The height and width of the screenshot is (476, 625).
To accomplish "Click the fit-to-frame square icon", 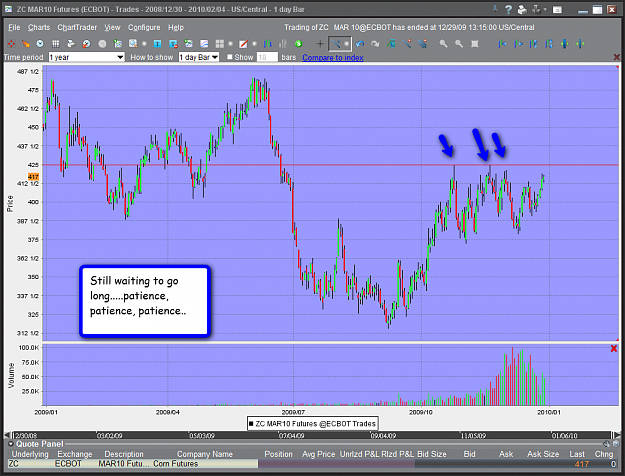I will (x=474, y=44).
